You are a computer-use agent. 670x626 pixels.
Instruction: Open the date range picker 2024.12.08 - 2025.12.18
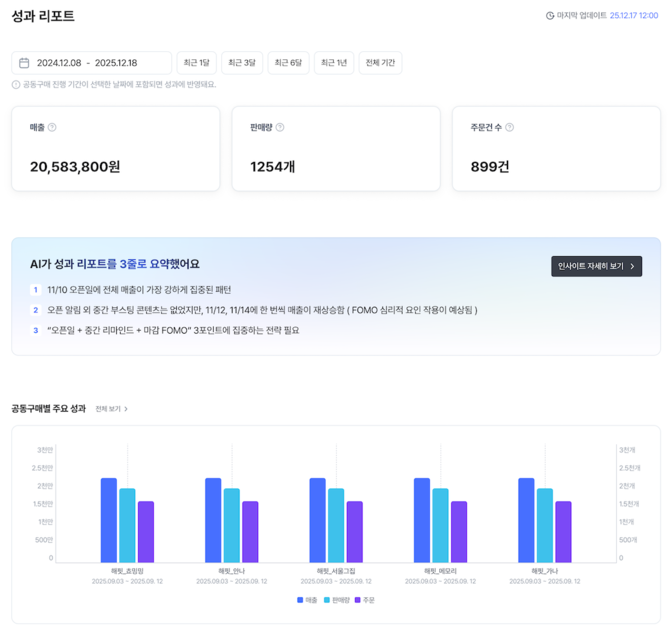91,63
